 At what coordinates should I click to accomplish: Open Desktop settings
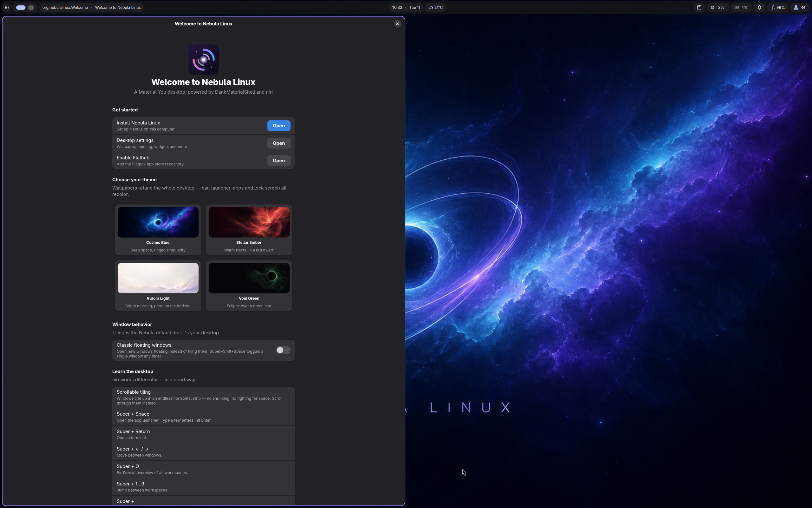click(278, 143)
